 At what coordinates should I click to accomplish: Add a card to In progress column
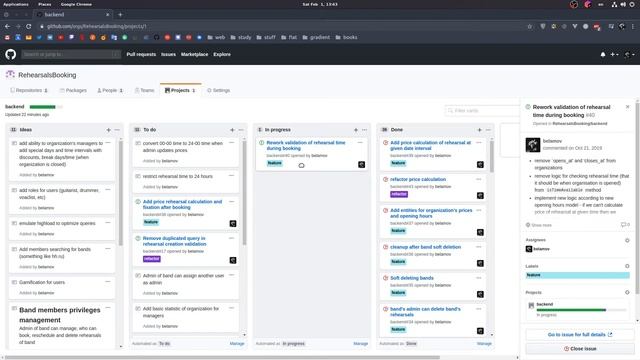tap(356, 130)
